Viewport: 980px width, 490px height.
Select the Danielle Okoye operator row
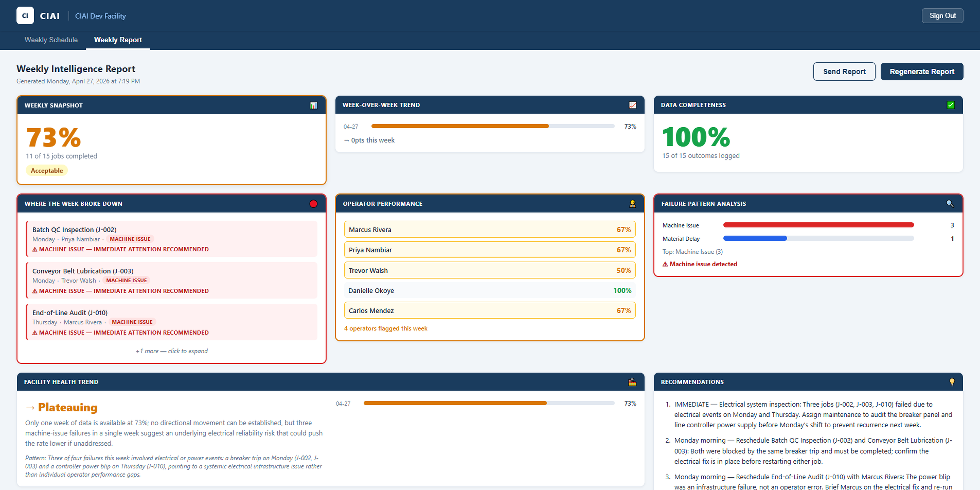coord(490,291)
